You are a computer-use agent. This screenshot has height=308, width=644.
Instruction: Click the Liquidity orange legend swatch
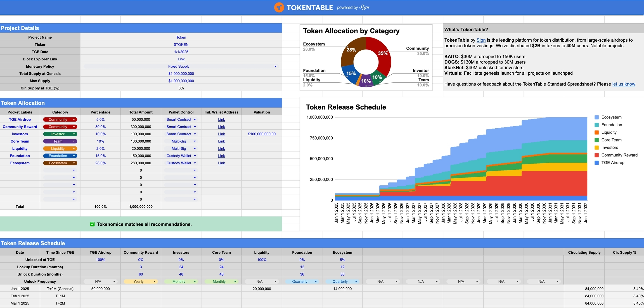(596, 132)
